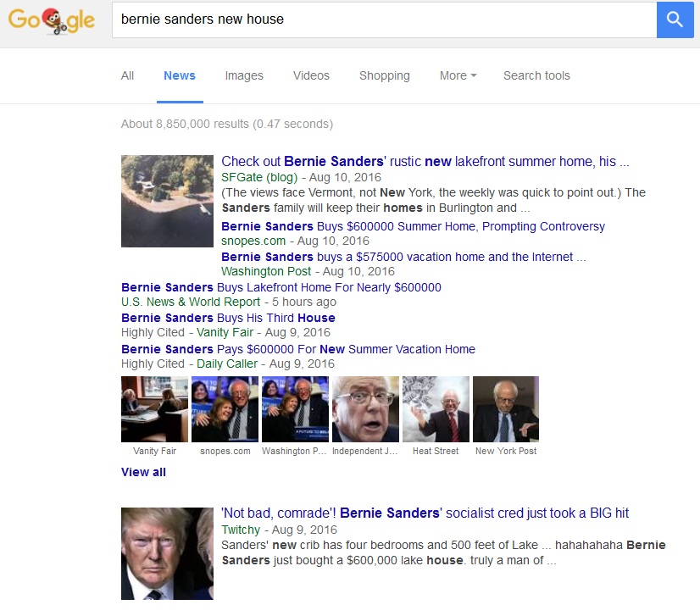The image size is (700, 616).
Task: Click View all coverage link
Action: click(x=143, y=472)
